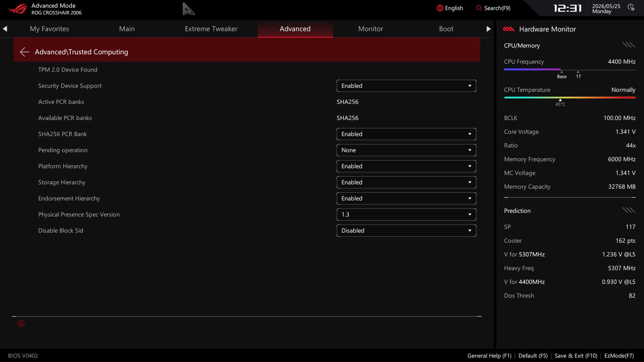
Task: Click the Endorsement Hierarchy label
Action: point(69,198)
